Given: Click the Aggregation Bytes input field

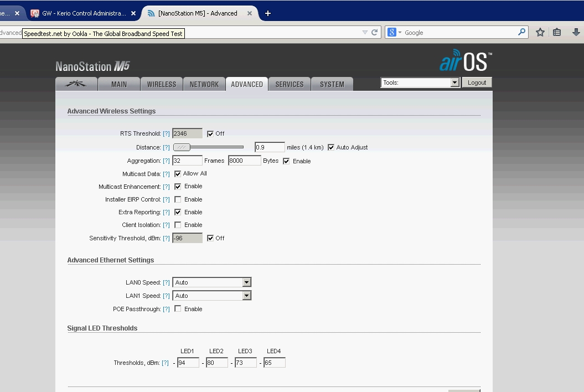Looking at the screenshot, I should click(244, 161).
